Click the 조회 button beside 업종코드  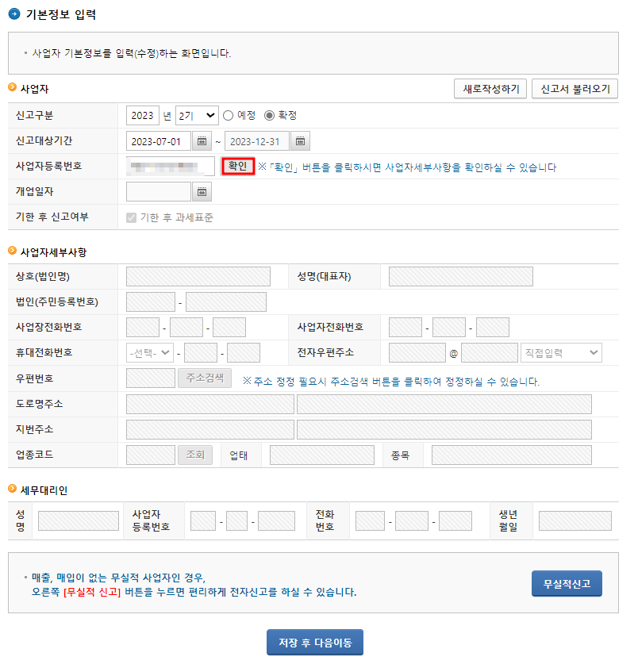tap(195, 455)
